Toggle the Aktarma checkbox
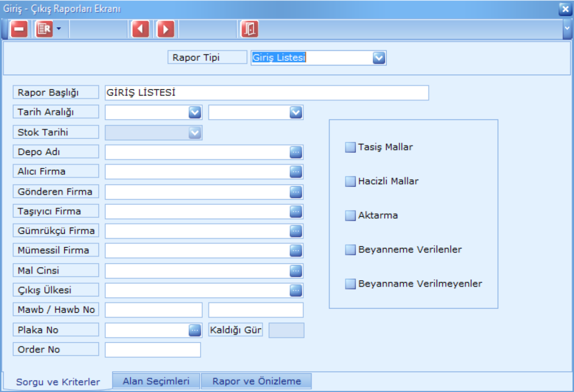The width and height of the screenshot is (574, 392). coord(350,216)
